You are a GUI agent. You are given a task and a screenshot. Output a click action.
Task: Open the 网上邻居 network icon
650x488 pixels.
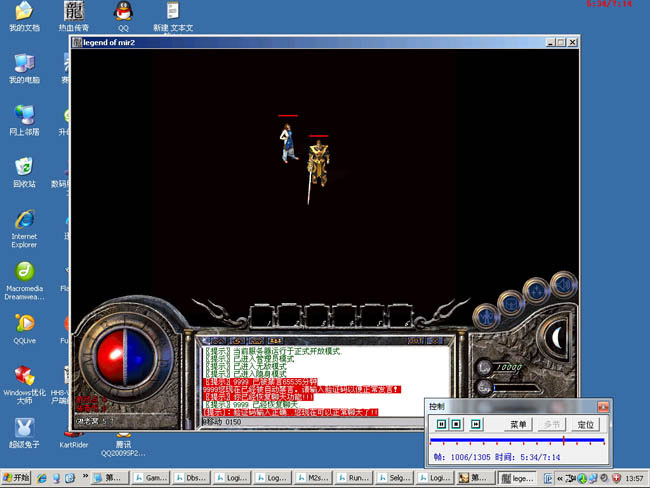tap(24, 121)
